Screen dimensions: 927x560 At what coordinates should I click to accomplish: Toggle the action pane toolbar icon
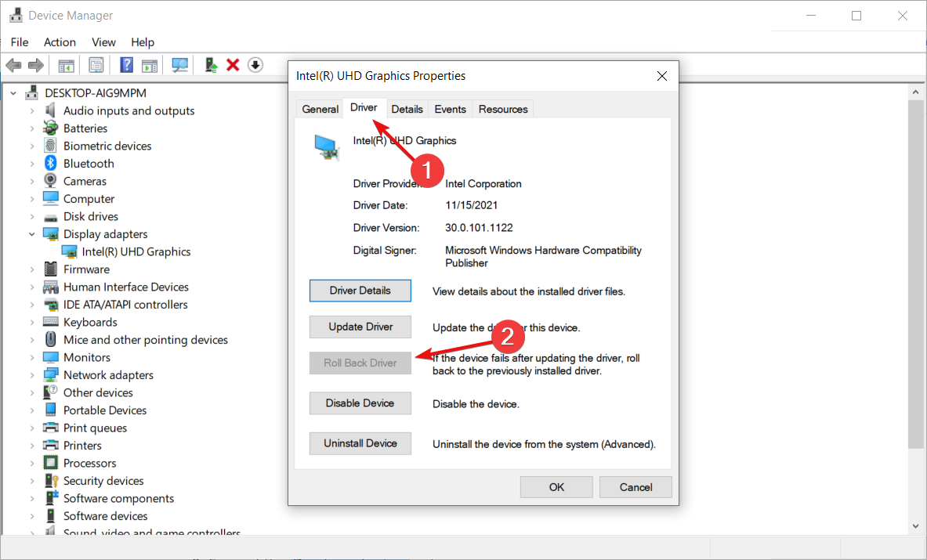(x=150, y=65)
